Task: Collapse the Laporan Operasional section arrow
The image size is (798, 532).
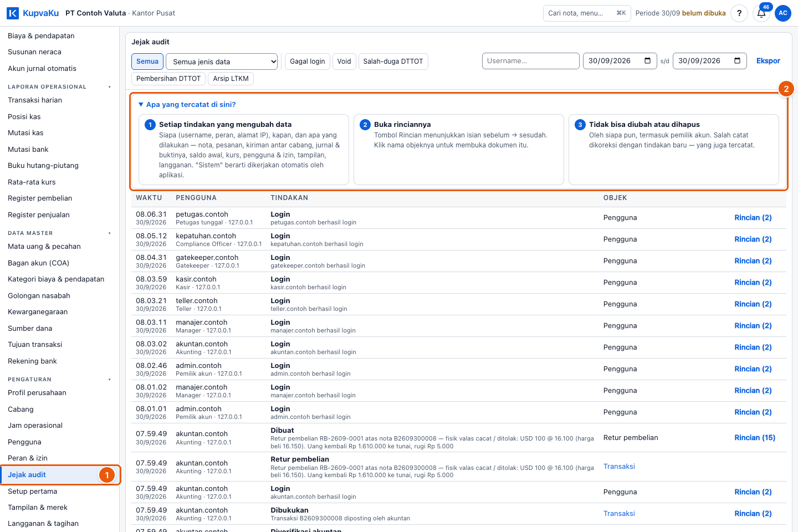Action: pyautogui.click(x=110, y=87)
